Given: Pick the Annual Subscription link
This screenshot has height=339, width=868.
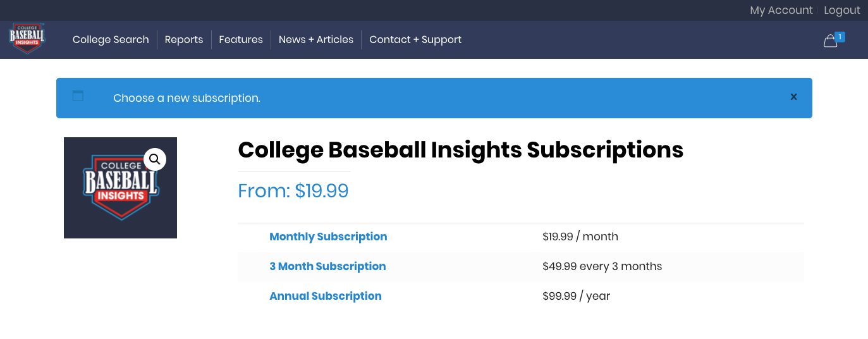Looking at the screenshot, I should (x=326, y=296).
